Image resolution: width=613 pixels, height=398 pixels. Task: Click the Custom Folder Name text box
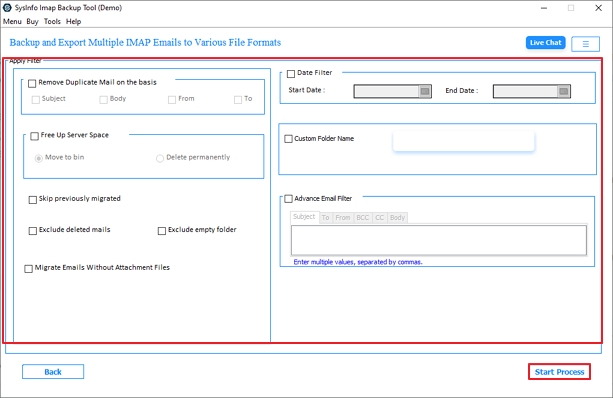click(463, 141)
